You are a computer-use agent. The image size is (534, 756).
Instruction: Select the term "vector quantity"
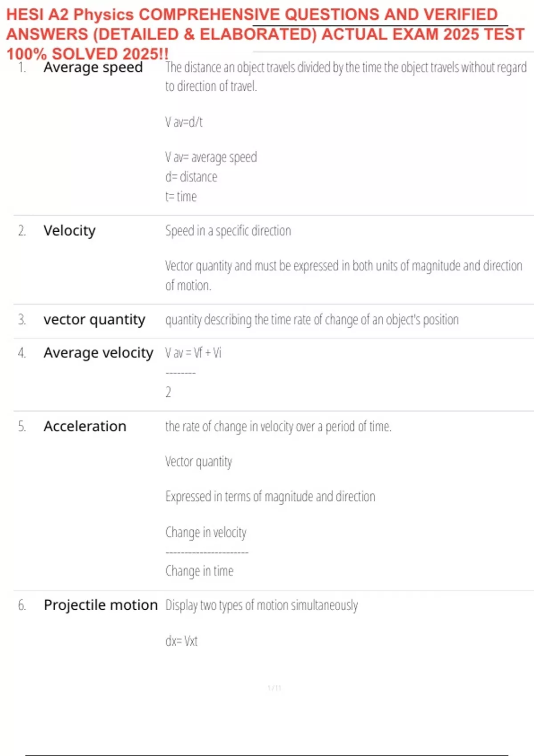click(94, 320)
